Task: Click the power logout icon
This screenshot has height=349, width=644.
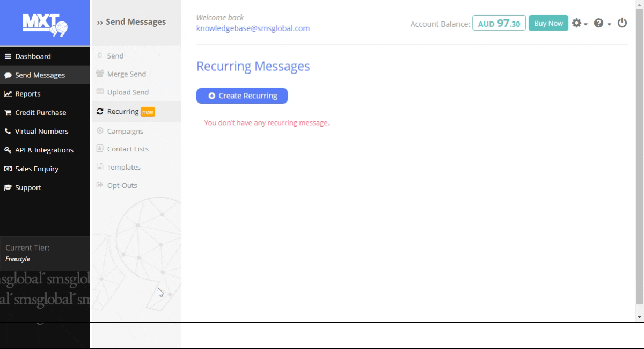Action: pyautogui.click(x=622, y=23)
